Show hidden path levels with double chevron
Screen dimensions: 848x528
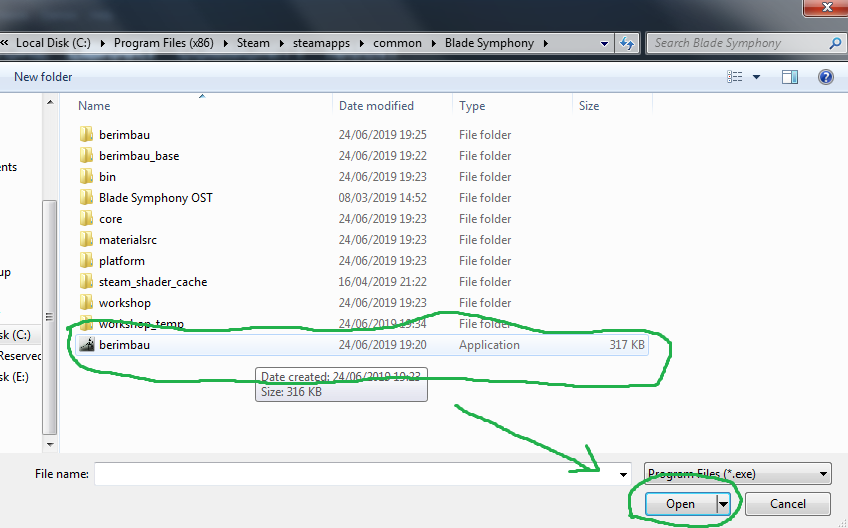[4, 42]
